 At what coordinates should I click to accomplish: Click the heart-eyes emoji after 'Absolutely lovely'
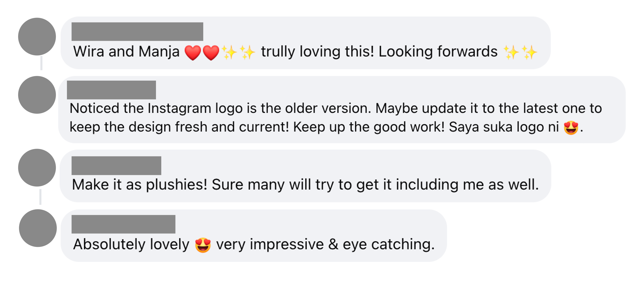tap(203, 245)
